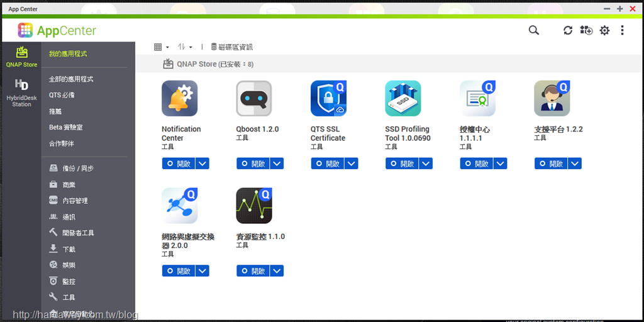This screenshot has width=644, height=322.
Task: Click the 商業 briefcase icon
Action: point(53,184)
